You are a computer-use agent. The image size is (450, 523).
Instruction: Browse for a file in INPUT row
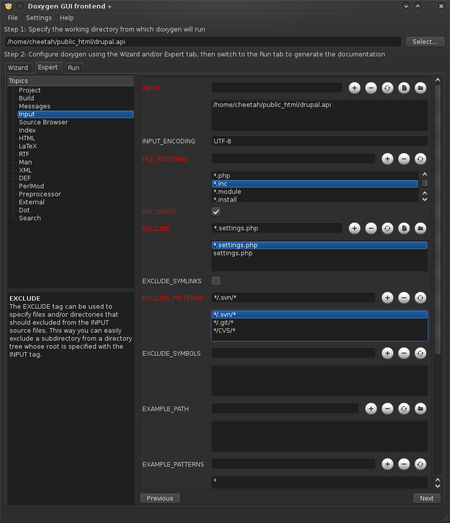[x=404, y=88]
